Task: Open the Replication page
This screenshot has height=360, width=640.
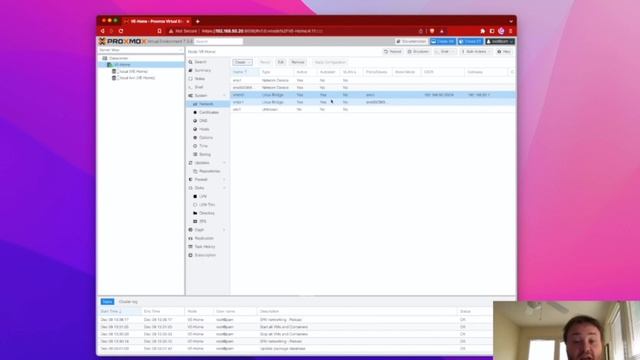Action: pos(204,238)
